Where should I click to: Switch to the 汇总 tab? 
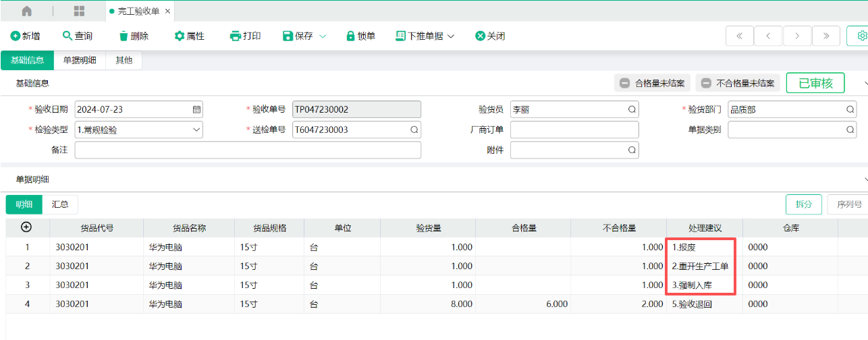pyautogui.click(x=60, y=204)
